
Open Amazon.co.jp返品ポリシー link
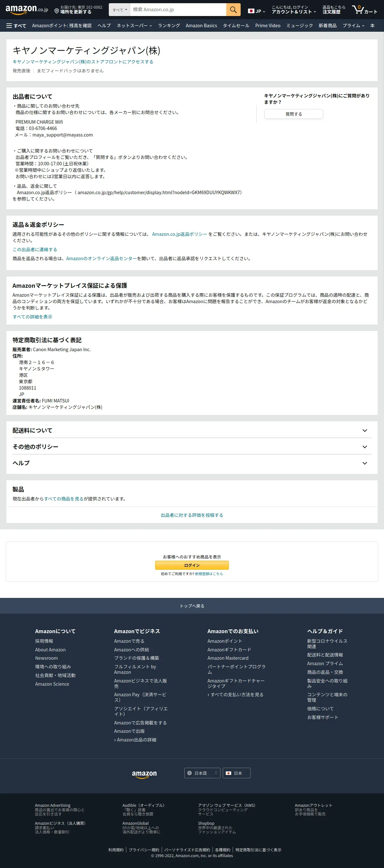click(180, 234)
